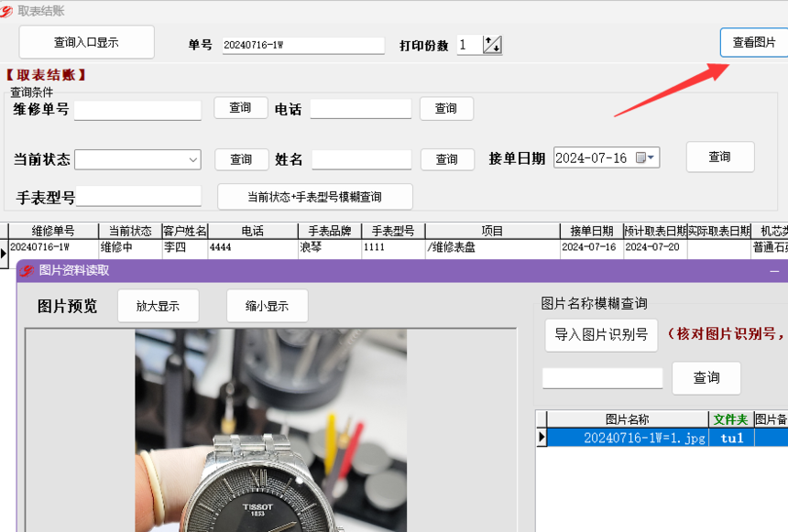This screenshot has width=788, height=532.
Task: Click the 项目 column header
Action: [x=493, y=231]
